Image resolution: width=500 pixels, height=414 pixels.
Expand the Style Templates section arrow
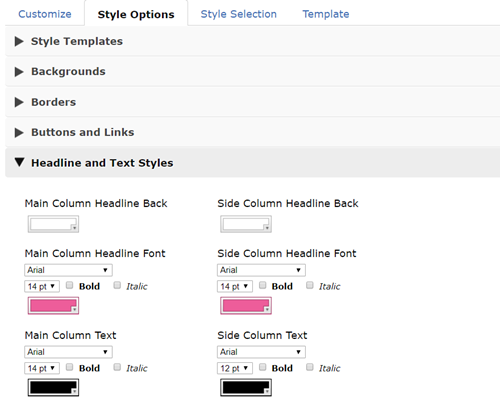19,41
